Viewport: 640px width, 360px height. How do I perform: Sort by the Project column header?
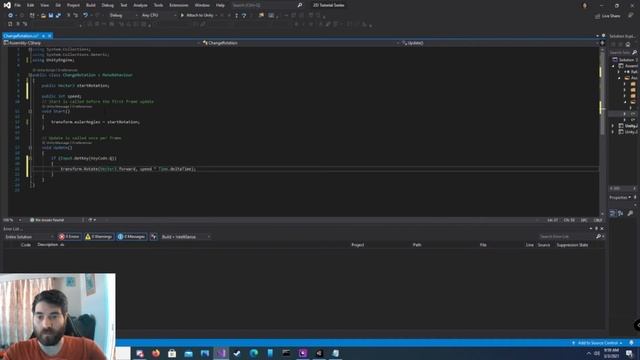(x=358, y=245)
